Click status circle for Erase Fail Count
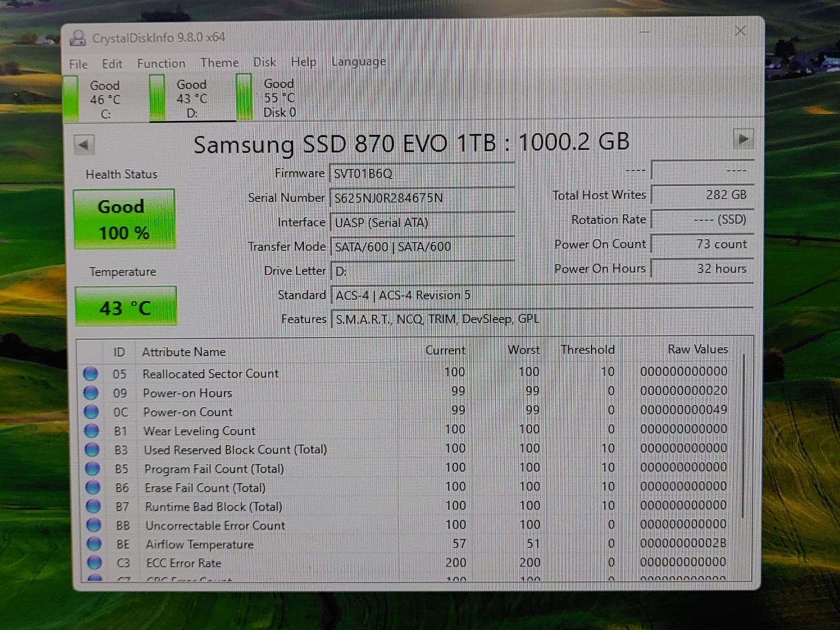 93,487
